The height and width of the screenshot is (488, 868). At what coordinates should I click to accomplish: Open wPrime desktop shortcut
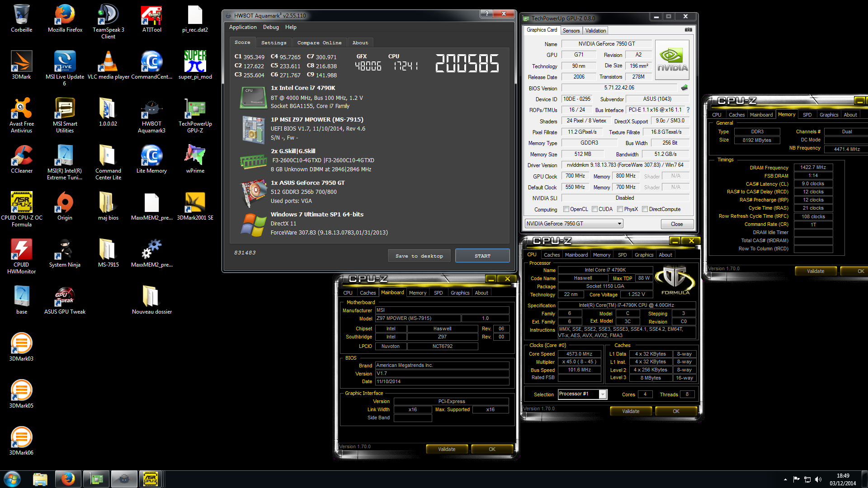tap(195, 159)
